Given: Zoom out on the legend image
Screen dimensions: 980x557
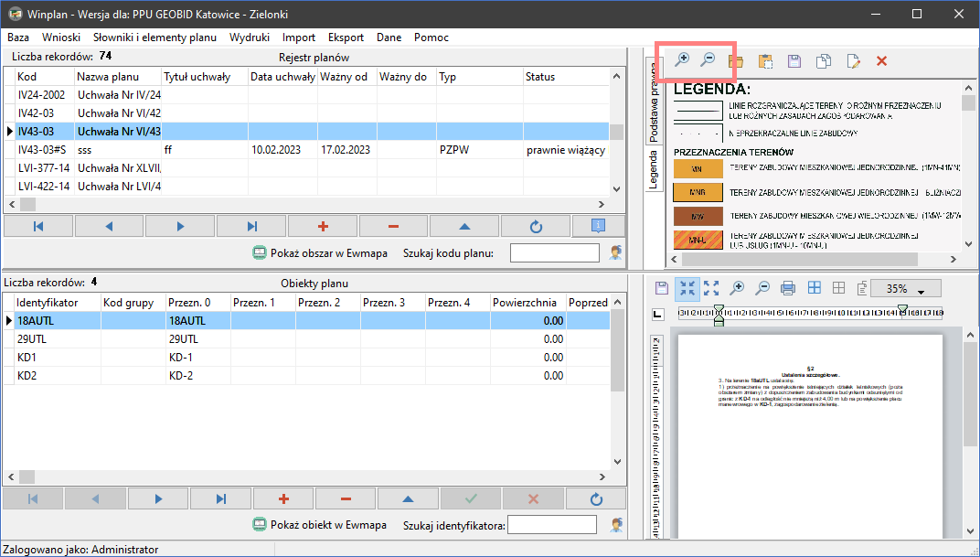Looking at the screenshot, I should click(707, 61).
